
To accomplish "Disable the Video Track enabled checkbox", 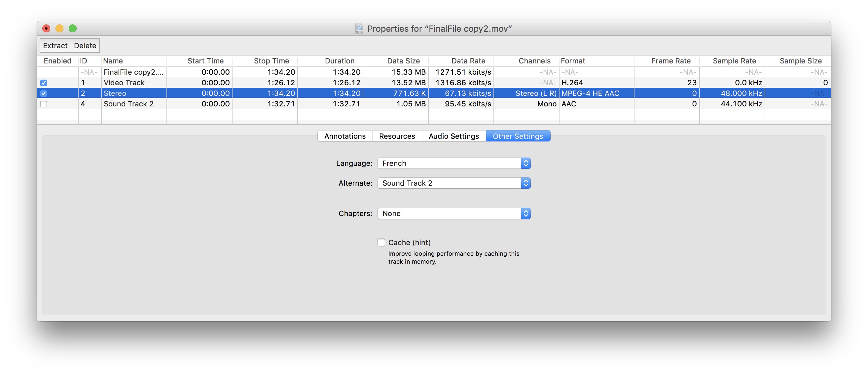I will pos(44,83).
